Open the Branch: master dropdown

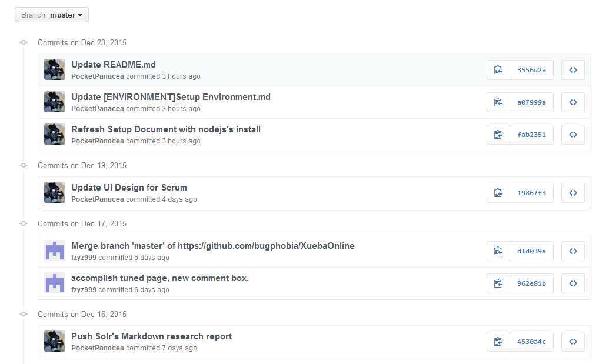coord(52,15)
